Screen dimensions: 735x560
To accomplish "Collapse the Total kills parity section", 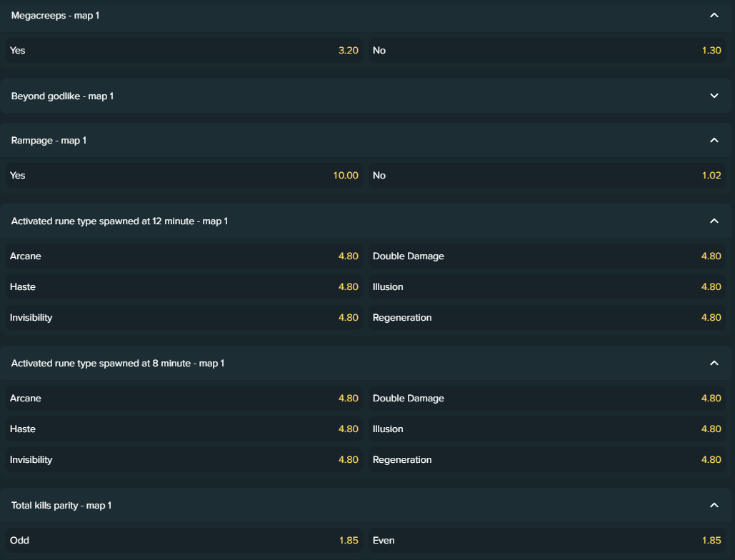I will pyautogui.click(x=714, y=505).
